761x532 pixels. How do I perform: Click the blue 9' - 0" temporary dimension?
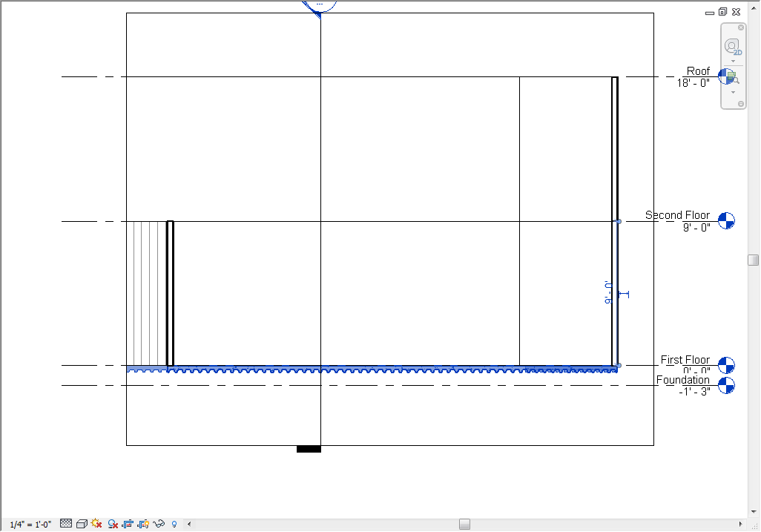coord(608,292)
